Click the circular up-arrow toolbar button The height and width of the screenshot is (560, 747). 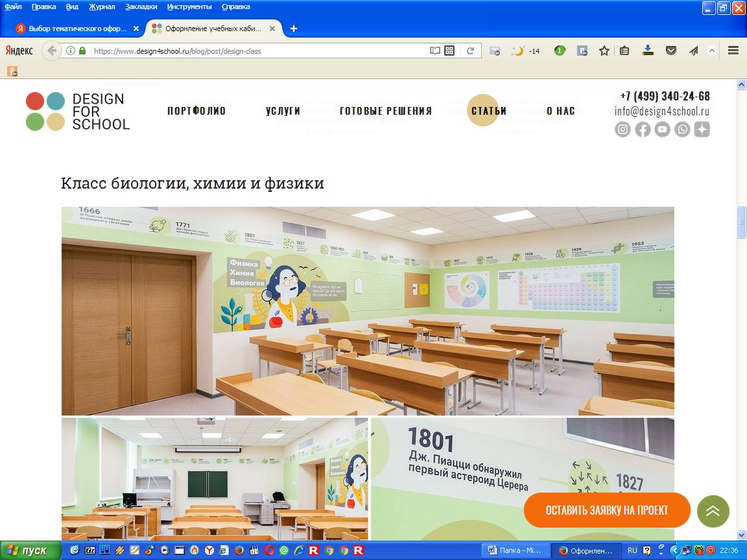(711, 51)
